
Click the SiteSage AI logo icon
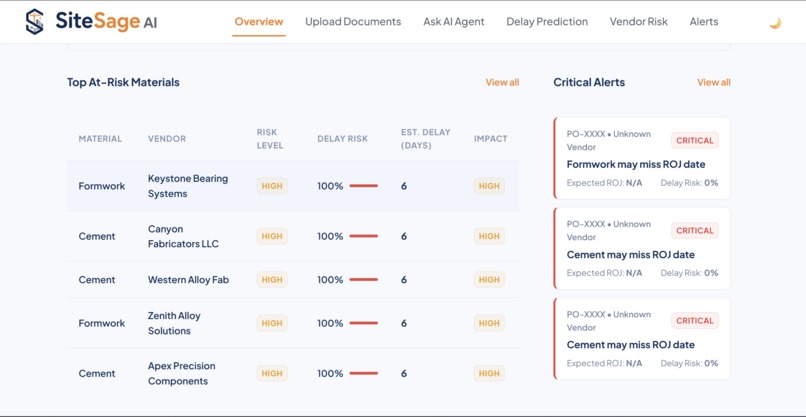pyautogui.click(x=34, y=22)
